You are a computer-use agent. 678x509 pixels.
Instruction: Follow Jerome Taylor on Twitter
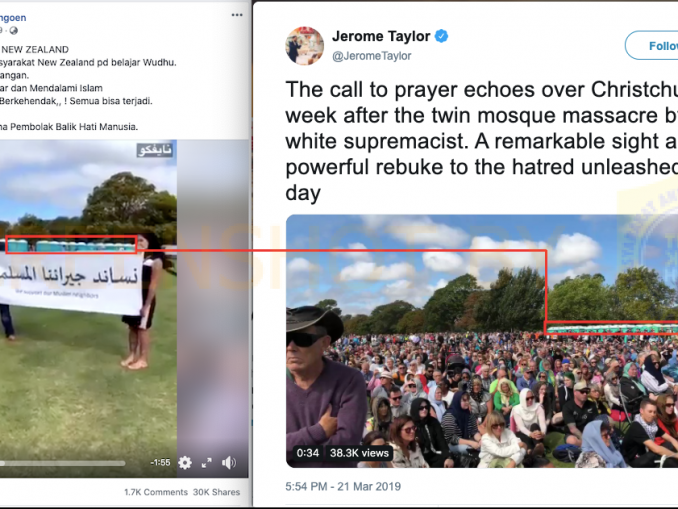[x=651, y=45]
